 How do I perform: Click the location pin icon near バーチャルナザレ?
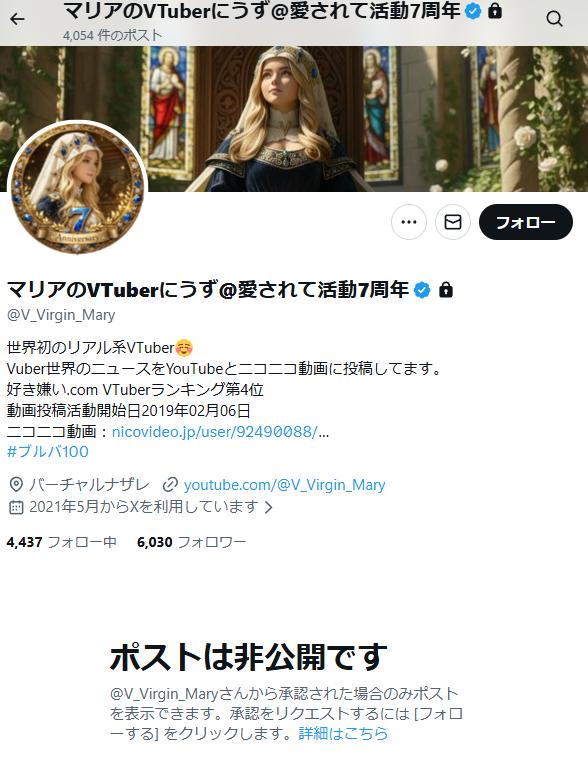16,484
